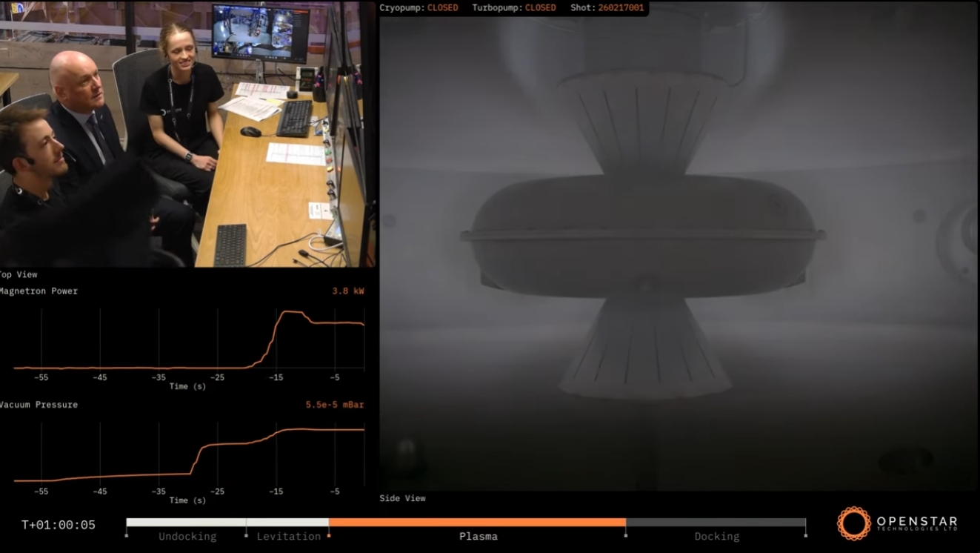Click the Docking phase label

[x=716, y=537]
